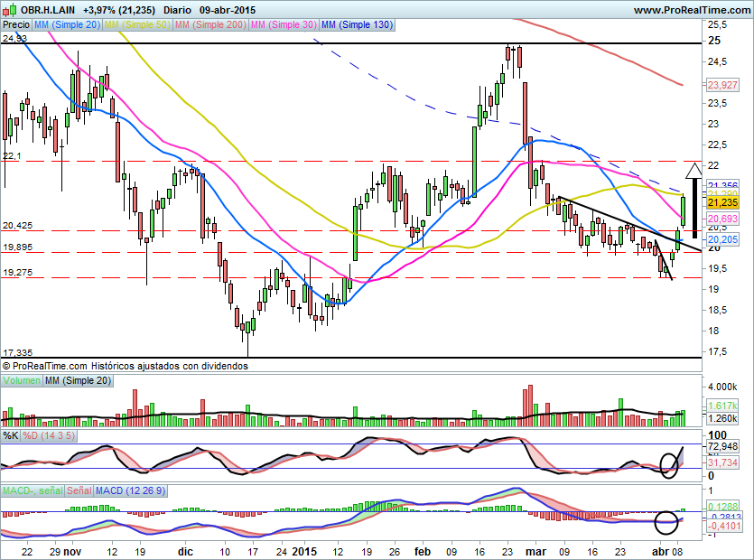Click the MACD-, señal histogram label

click(31, 490)
